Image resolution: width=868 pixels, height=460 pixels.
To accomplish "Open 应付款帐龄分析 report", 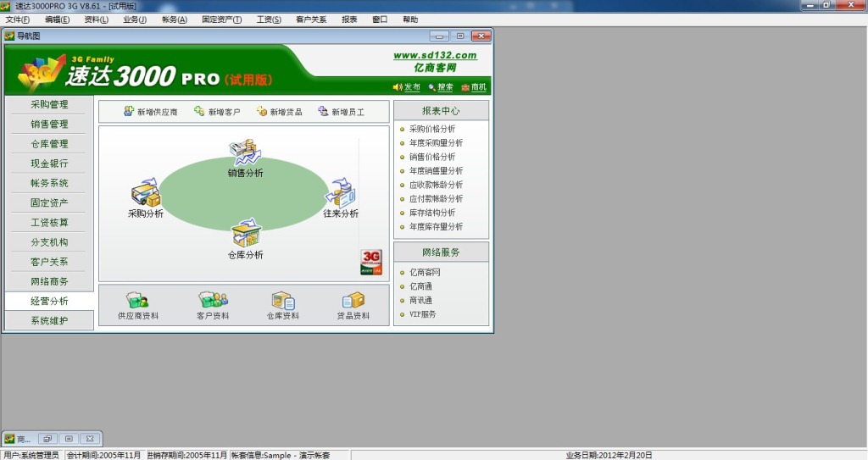I will pos(436,199).
